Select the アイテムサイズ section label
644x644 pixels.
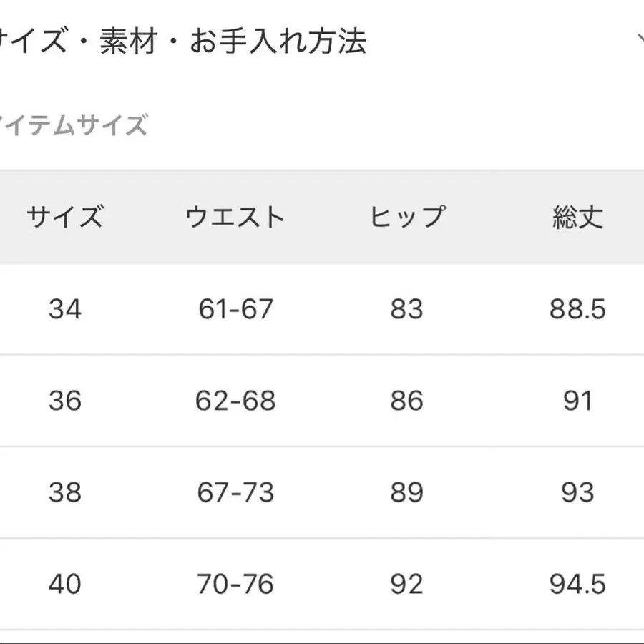(73, 126)
